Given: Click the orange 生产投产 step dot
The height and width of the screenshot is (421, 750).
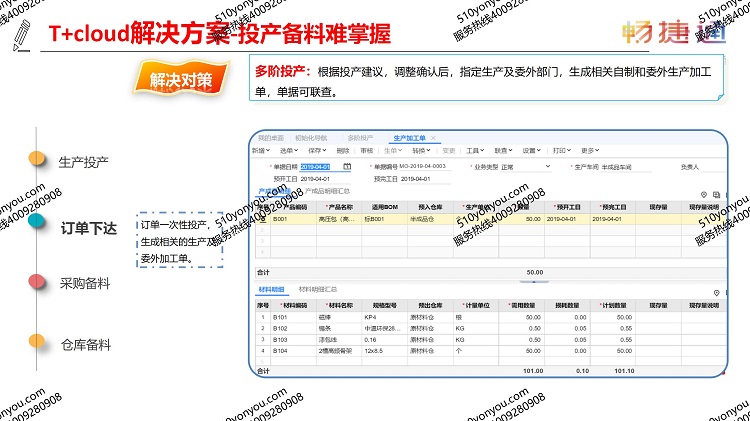Looking at the screenshot, I should (x=37, y=158).
